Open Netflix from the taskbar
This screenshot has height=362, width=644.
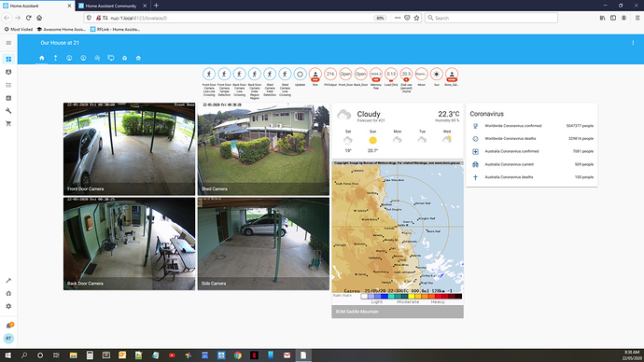(254, 355)
